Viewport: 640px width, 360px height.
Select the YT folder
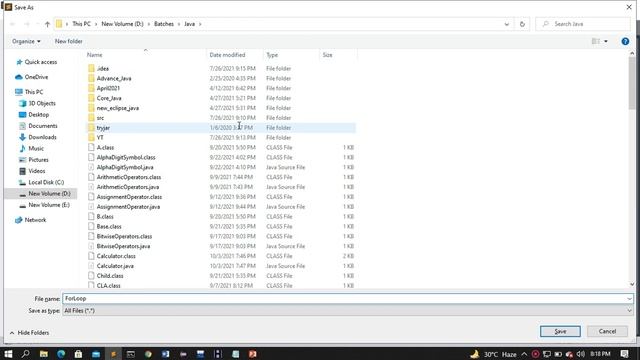[100, 138]
